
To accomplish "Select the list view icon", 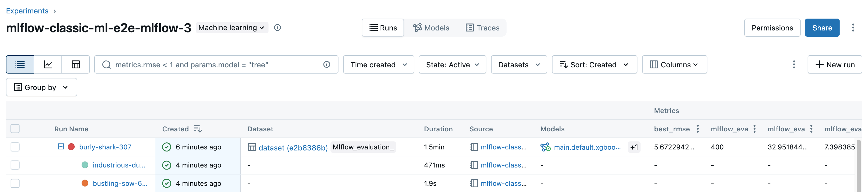I will point(20,64).
